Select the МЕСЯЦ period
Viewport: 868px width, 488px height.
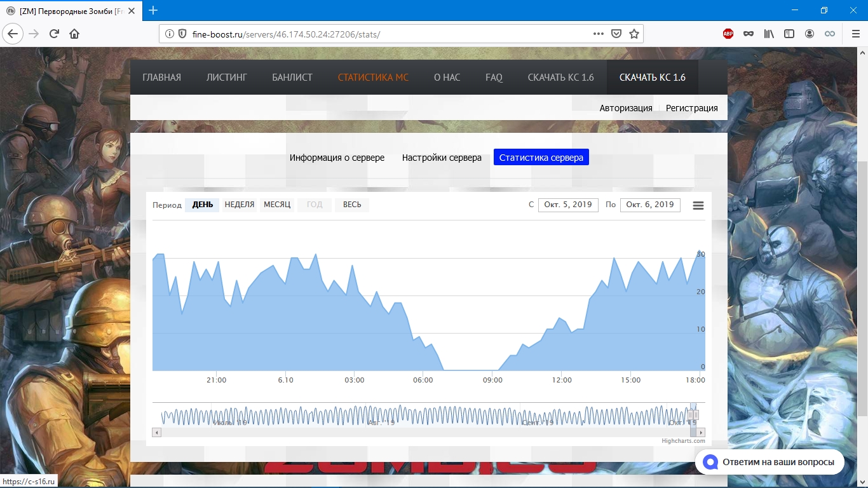tap(277, 205)
